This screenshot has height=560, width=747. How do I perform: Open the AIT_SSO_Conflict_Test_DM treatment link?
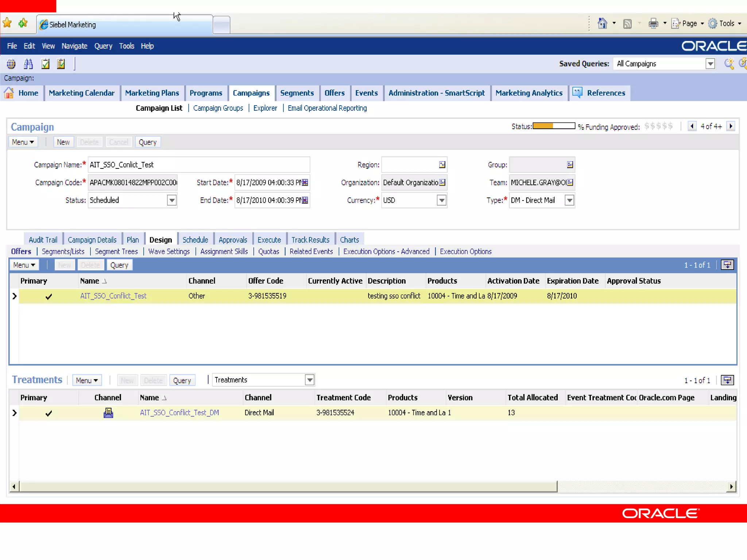tap(179, 413)
